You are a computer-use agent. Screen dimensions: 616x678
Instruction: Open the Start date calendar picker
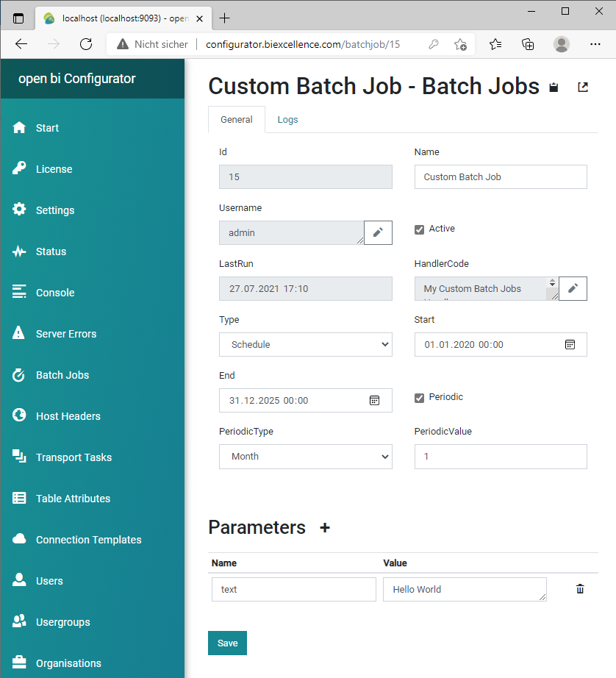point(570,345)
